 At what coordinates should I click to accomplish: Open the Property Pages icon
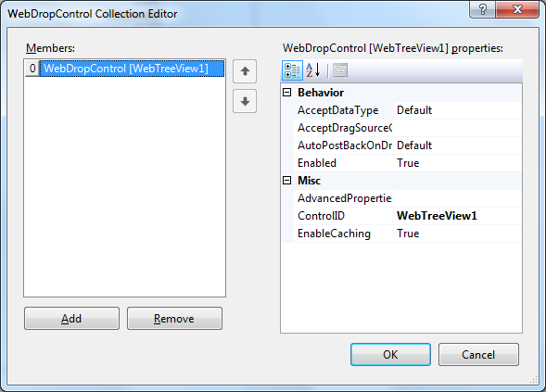pyautogui.click(x=340, y=70)
